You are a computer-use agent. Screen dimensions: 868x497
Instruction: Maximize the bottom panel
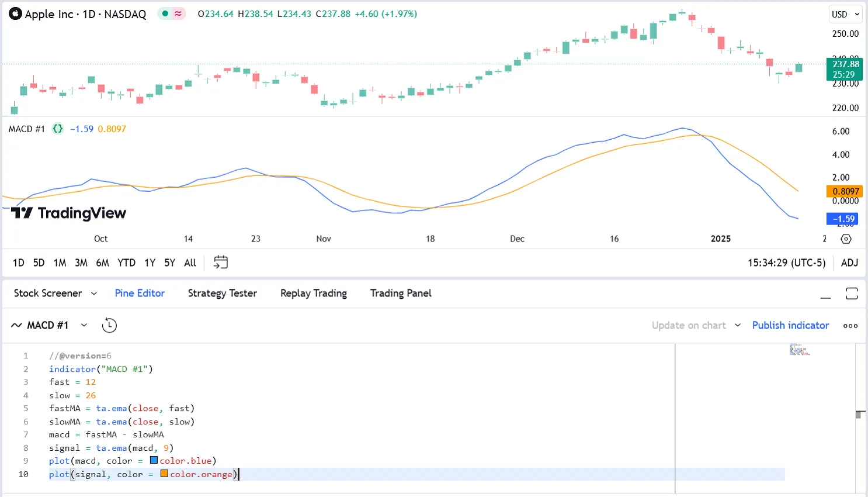click(x=852, y=294)
